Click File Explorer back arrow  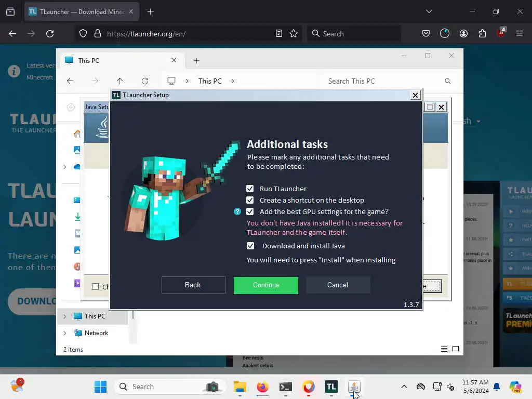point(70,81)
